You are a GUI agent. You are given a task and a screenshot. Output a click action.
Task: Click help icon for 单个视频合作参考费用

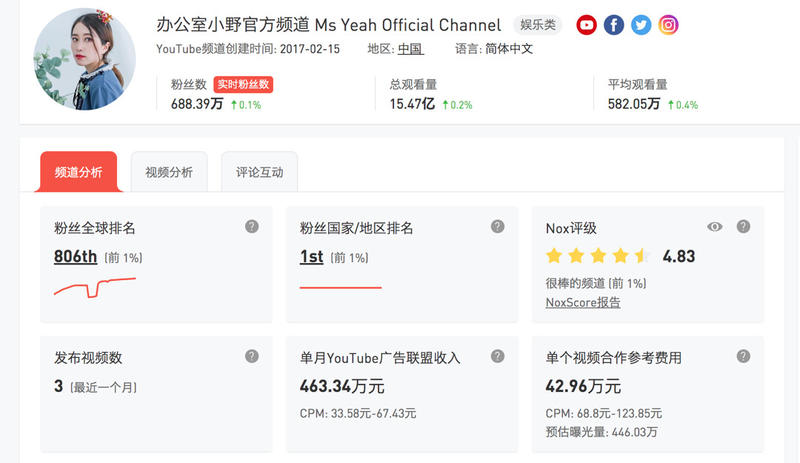pos(743,356)
